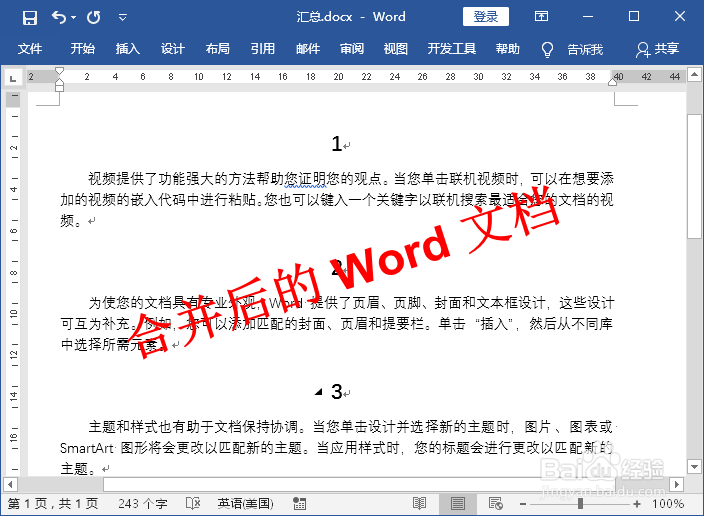The width and height of the screenshot is (704, 516).
Task: Switch to the 开始 ribbon tab
Action: click(x=83, y=49)
